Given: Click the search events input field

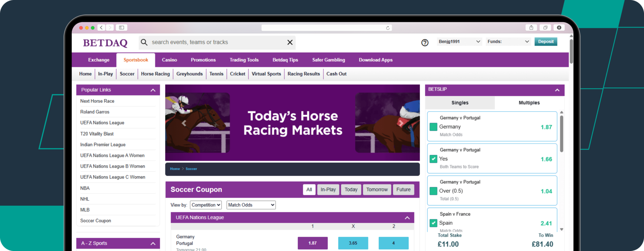Looking at the screenshot, I should click(217, 42).
